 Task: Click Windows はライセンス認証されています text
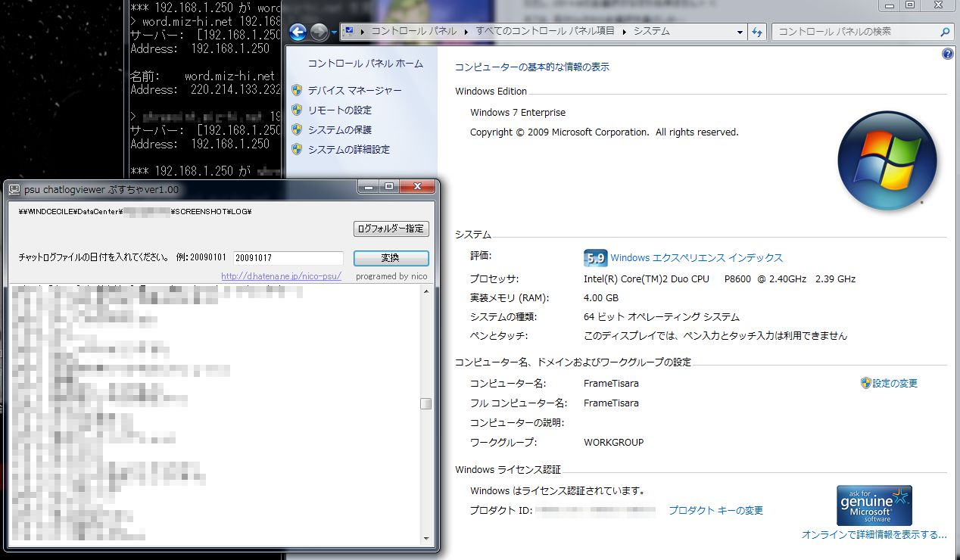click(x=557, y=491)
